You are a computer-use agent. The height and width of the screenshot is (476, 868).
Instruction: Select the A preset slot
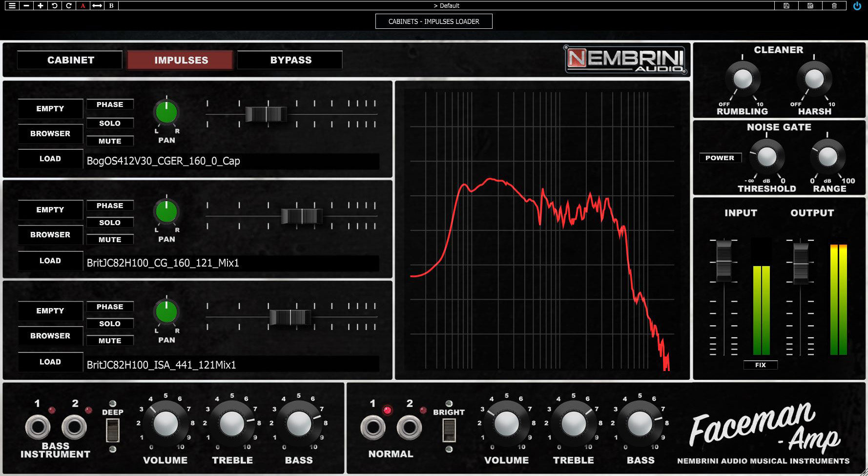[83, 6]
